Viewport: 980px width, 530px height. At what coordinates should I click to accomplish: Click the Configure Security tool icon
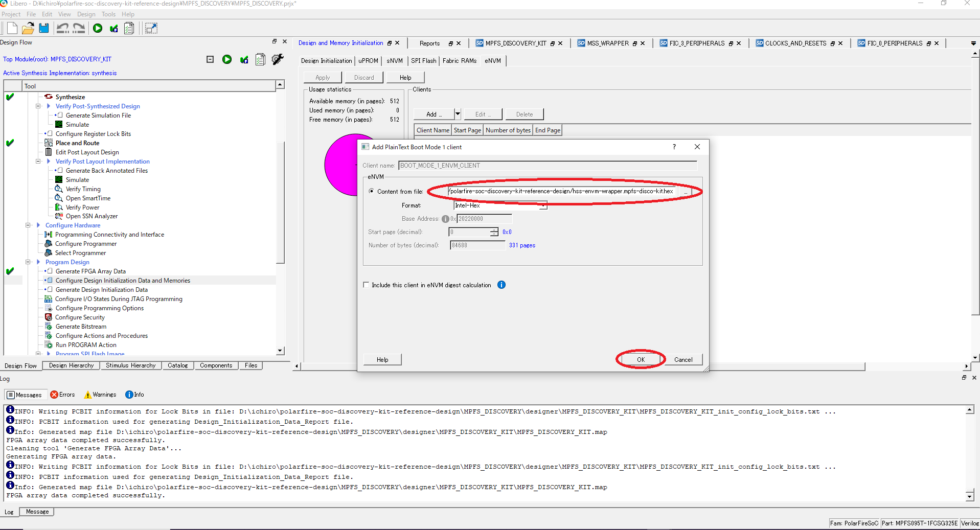coord(48,317)
